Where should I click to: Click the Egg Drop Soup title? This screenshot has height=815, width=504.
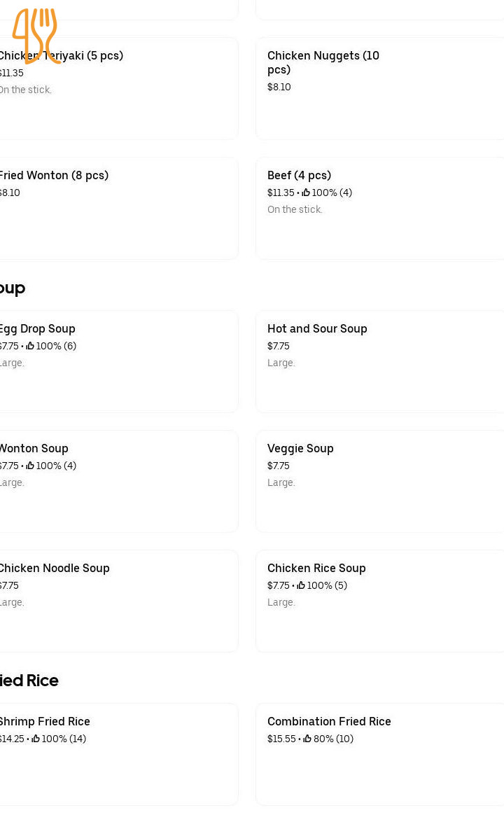point(38,328)
